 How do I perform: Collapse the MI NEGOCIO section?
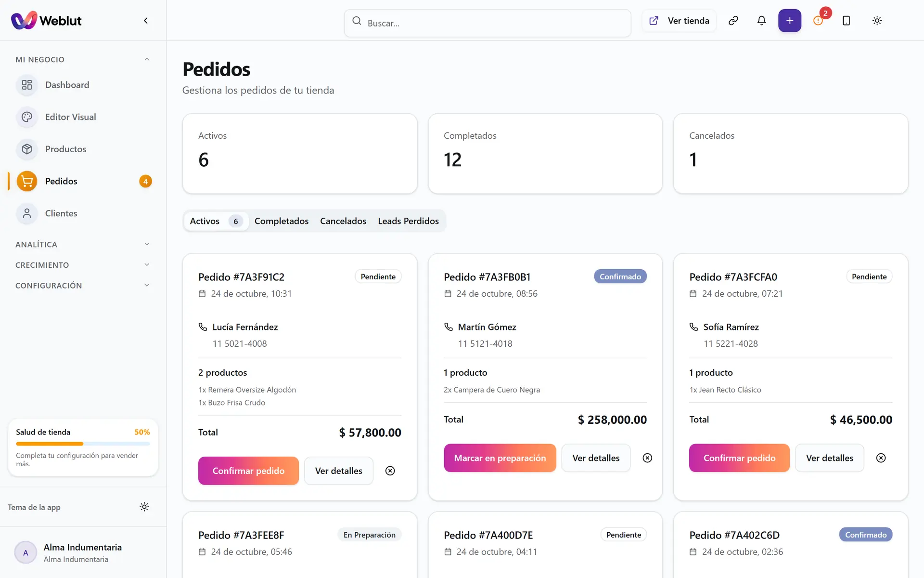pyautogui.click(x=83, y=59)
